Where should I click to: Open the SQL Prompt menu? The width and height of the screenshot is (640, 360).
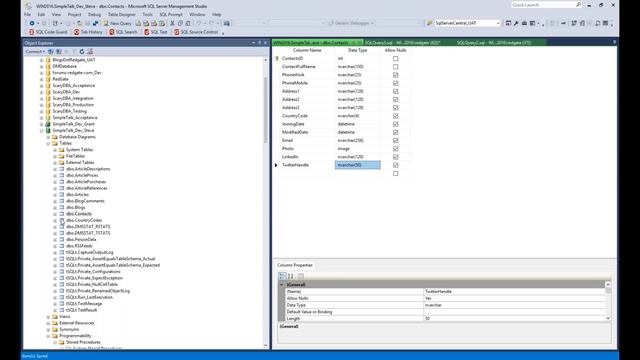(171, 14)
